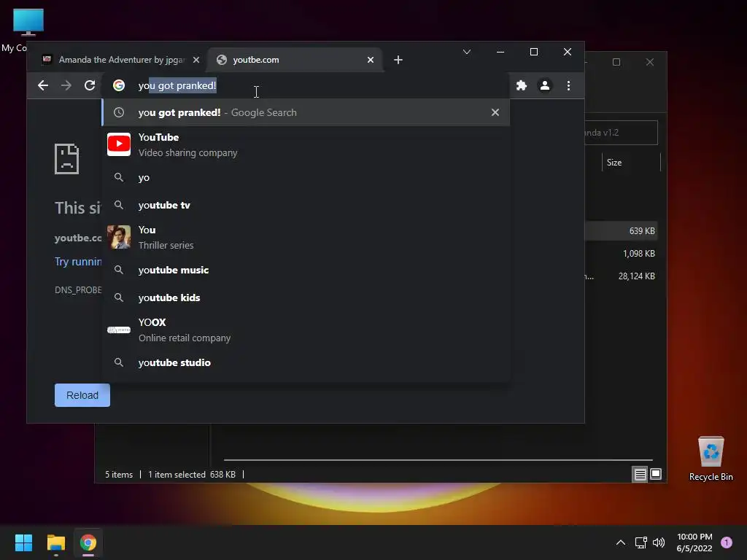The height and width of the screenshot is (560, 747).
Task: Click the YouTube logo suggestion icon
Action: tap(119, 144)
